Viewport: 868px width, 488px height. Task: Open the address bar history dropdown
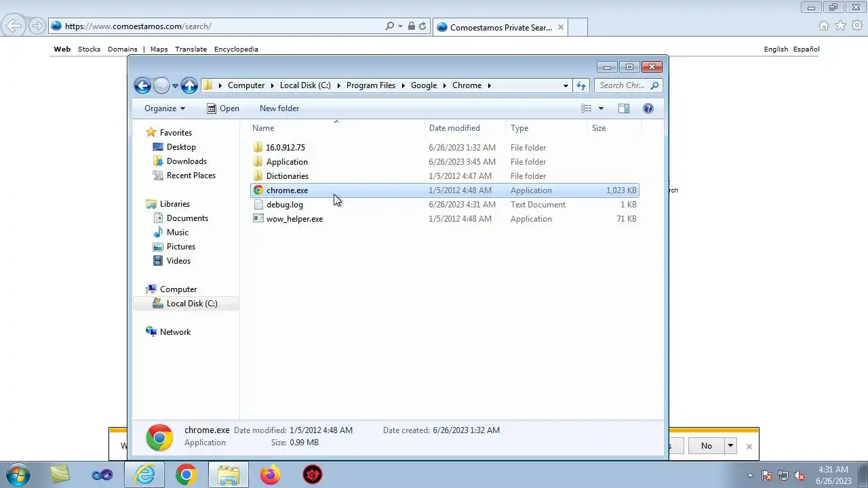point(566,85)
